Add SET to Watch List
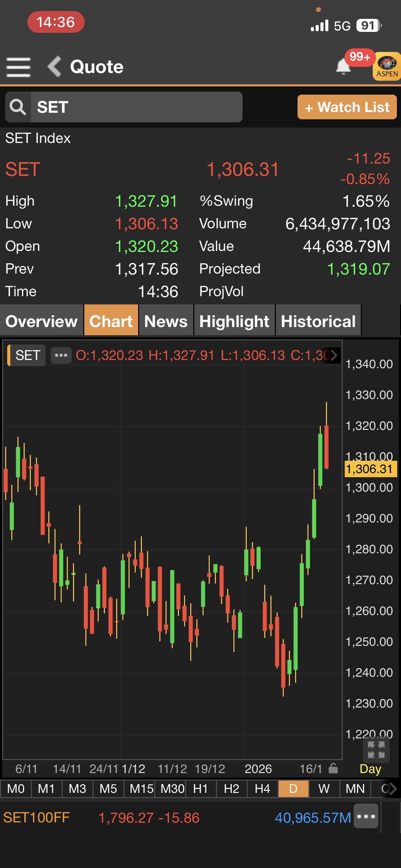The image size is (401, 868). (347, 107)
